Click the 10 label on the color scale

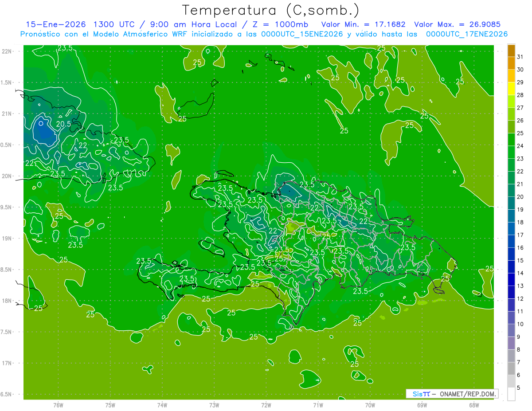point(520,324)
